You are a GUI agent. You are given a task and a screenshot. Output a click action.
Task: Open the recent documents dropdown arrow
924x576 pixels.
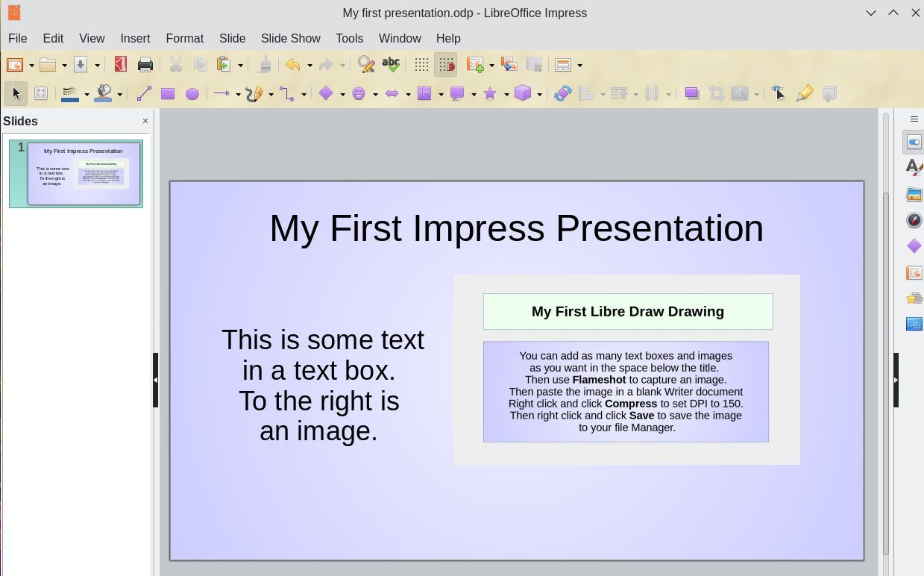tap(64, 66)
